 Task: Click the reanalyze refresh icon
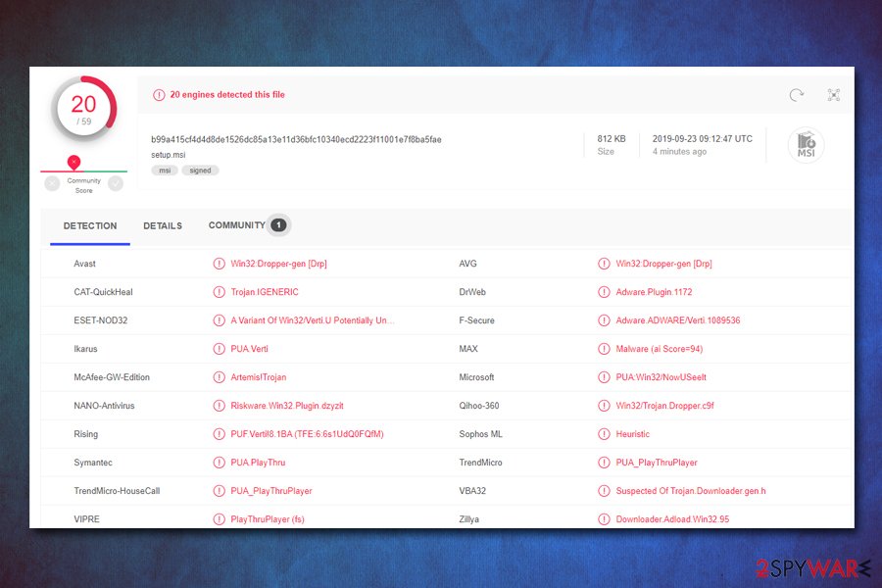coord(796,95)
